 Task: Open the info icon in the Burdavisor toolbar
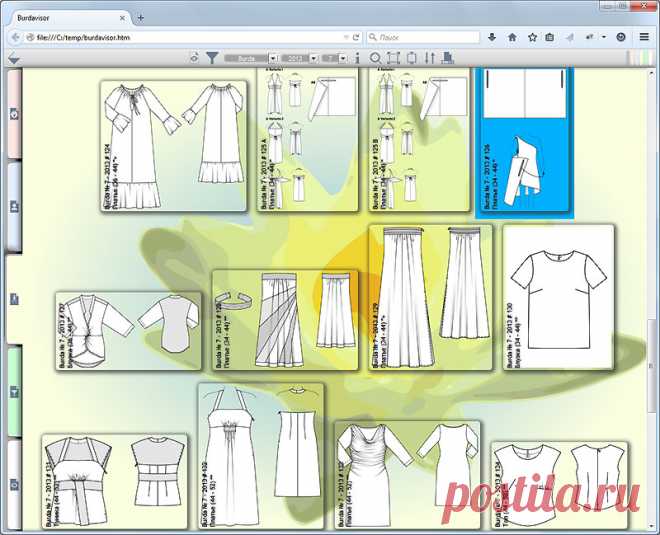coord(358,58)
